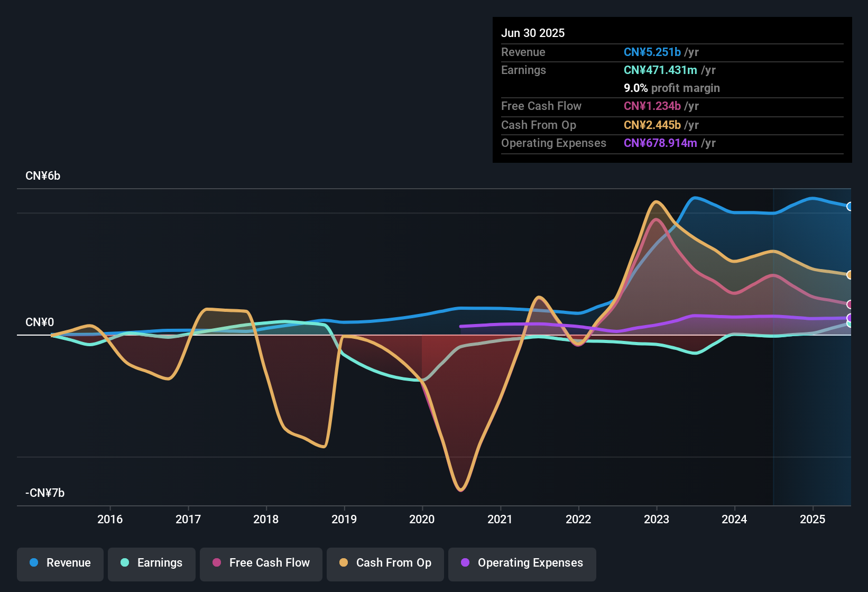Click the pink Free Cash Flow endpoint marker
The height and width of the screenshot is (592, 868).
[849, 304]
